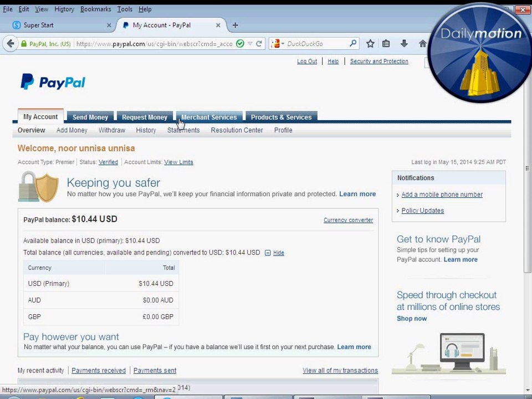
Task: Open the Payments sent link
Action: tap(155, 371)
